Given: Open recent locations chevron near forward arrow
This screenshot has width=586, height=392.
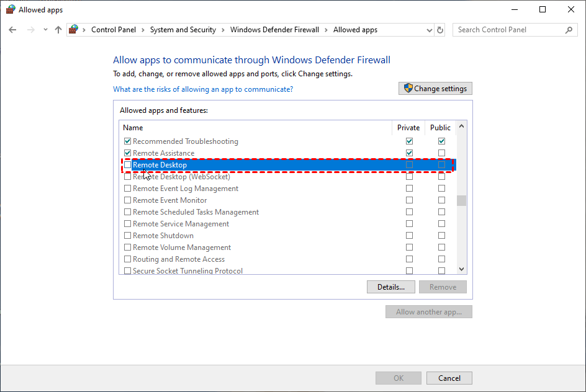Looking at the screenshot, I should pos(45,30).
